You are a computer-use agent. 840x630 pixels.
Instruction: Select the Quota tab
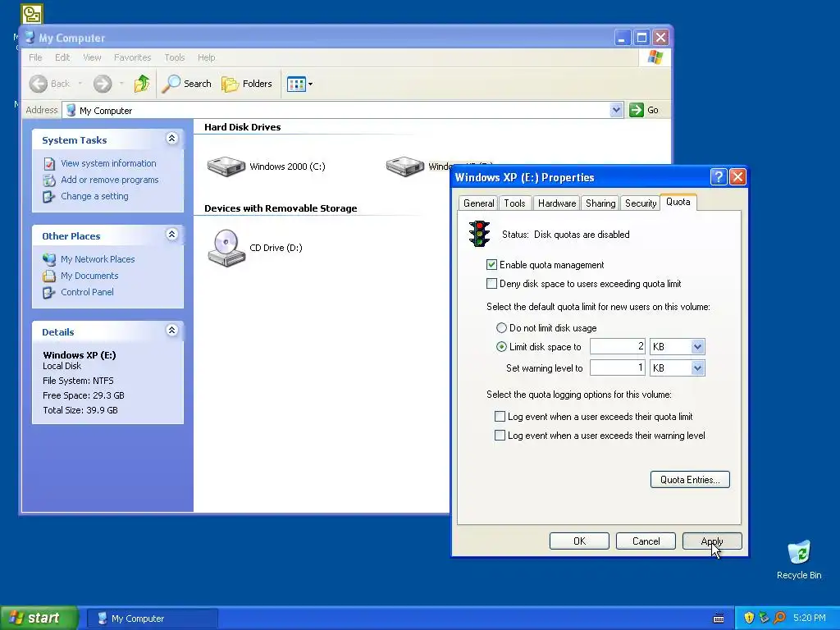[x=678, y=202]
